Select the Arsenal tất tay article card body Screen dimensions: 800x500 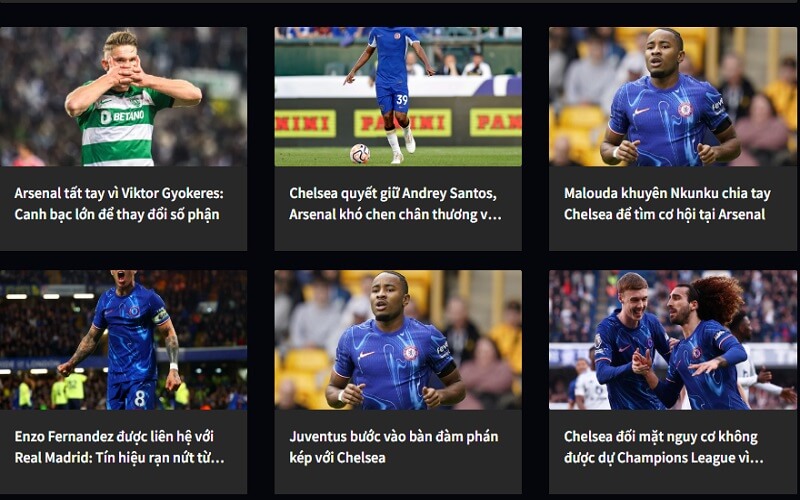coord(123,208)
